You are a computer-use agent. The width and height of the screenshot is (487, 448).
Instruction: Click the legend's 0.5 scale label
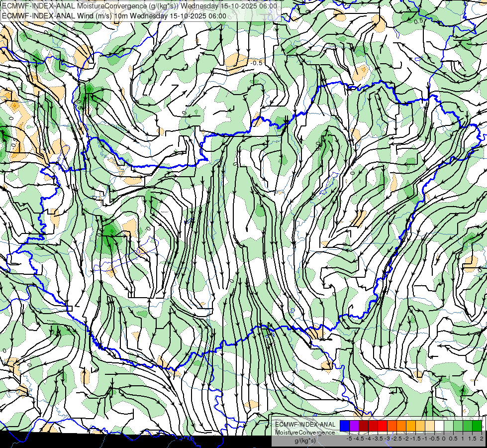point(453,439)
